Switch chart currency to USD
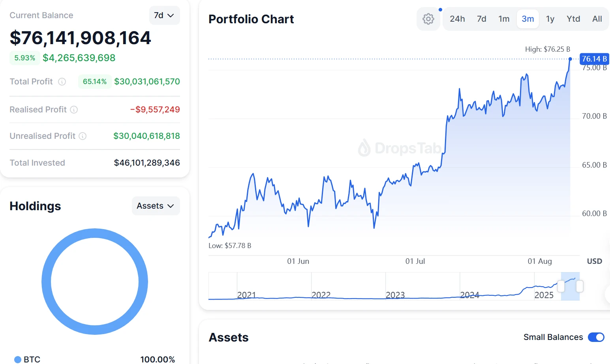This screenshot has width=610, height=364. pos(594,261)
